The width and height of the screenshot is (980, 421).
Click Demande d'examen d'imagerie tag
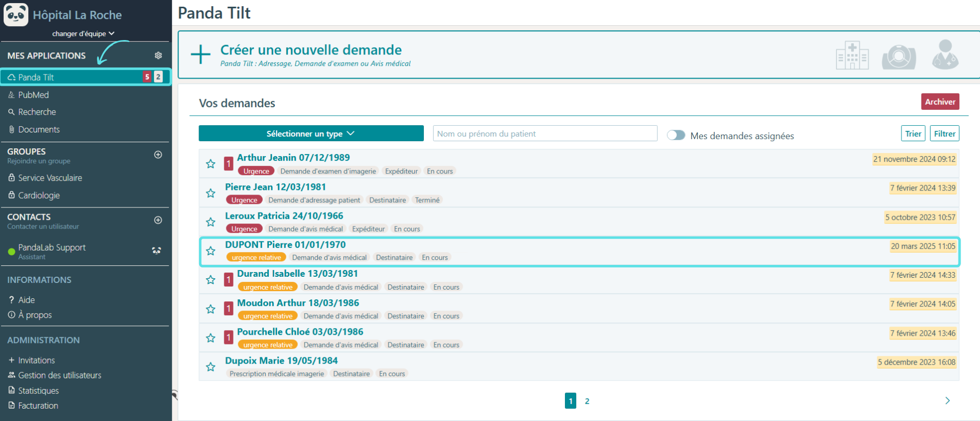click(328, 171)
